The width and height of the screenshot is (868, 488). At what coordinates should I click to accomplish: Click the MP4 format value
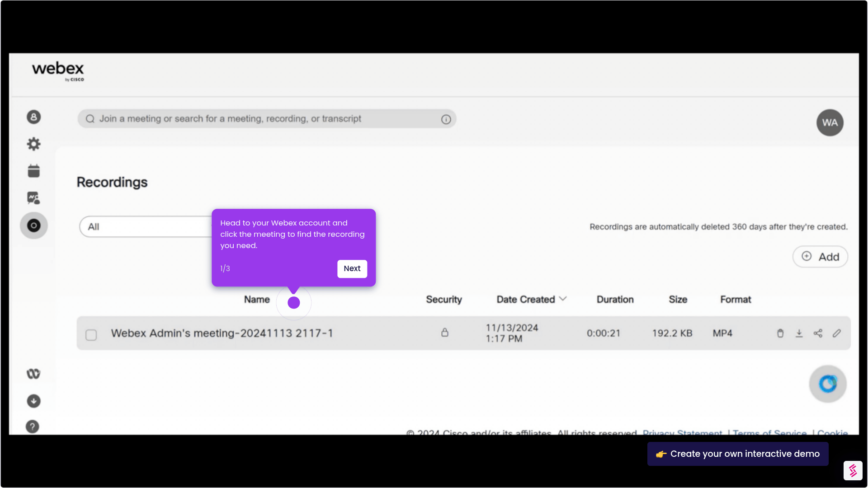pos(722,333)
